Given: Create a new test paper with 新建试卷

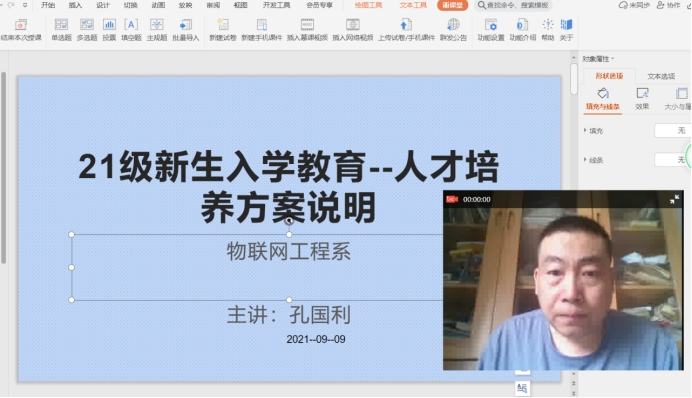Looking at the screenshot, I should (223, 30).
